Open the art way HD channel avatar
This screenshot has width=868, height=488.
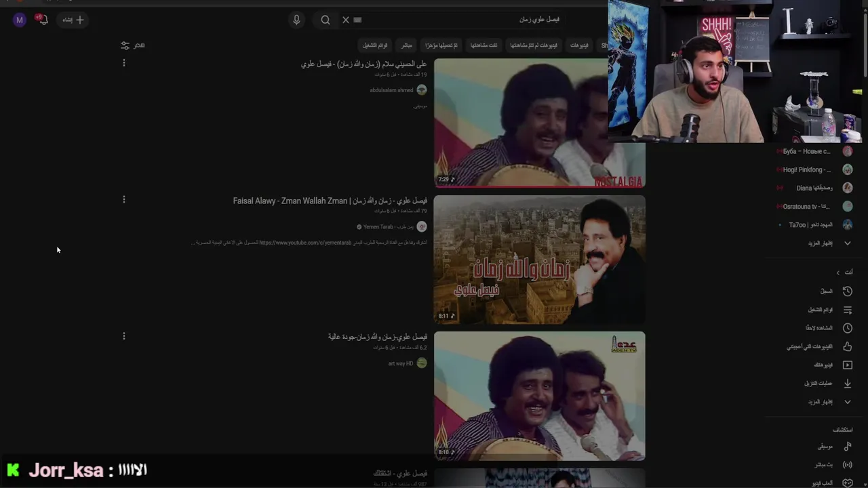click(422, 363)
